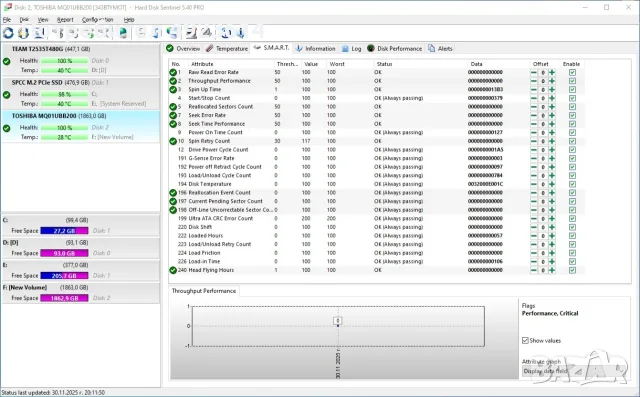The height and width of the screenshot is (397, 640).
Task: Toggle Enable checkbox for Raw Read Error Rate
Action: (572, 72)
